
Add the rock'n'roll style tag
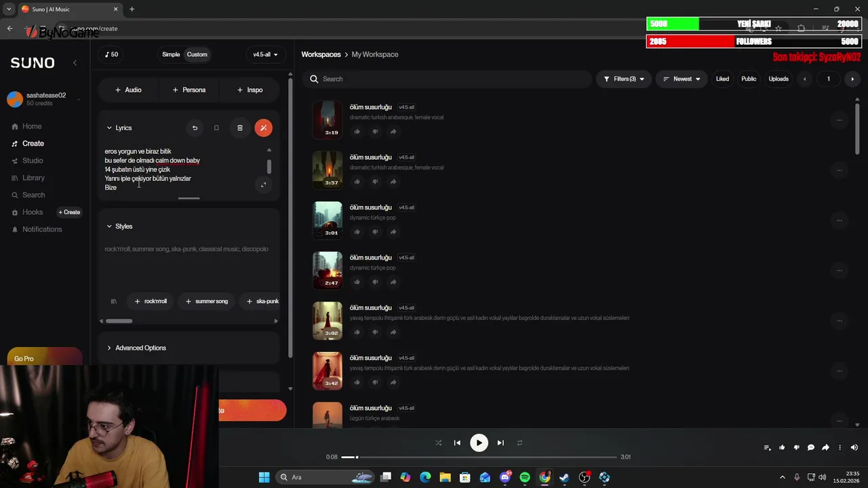[151, 301]
